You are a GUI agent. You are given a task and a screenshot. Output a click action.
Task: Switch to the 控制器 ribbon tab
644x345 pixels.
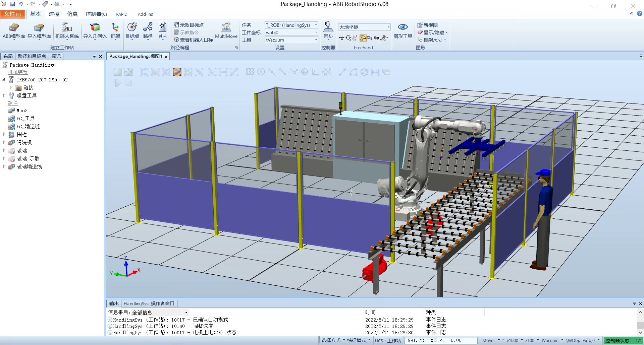click(96, 14)
